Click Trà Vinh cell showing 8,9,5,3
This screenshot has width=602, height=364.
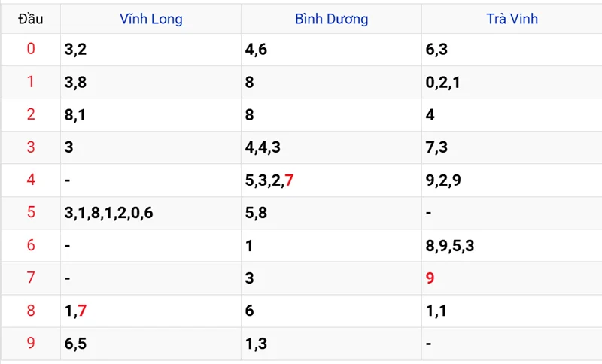(450, 246)
